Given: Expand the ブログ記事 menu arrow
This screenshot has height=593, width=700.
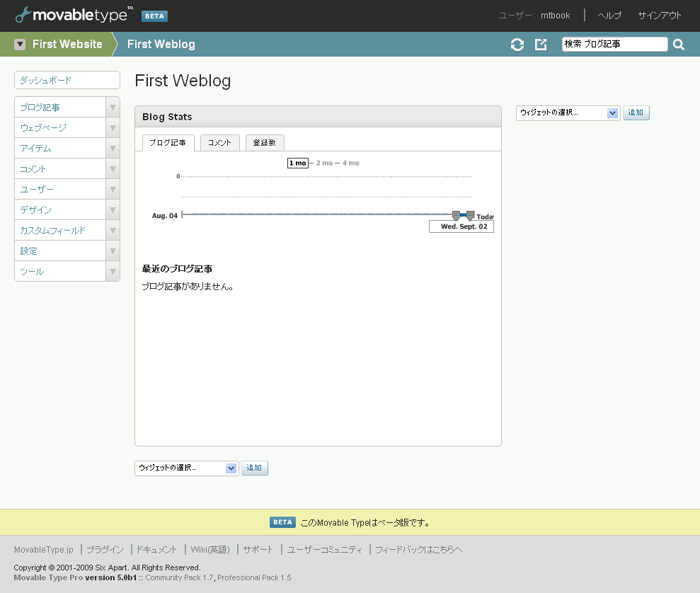Looking at the screenshot, I should click(113, 107).
